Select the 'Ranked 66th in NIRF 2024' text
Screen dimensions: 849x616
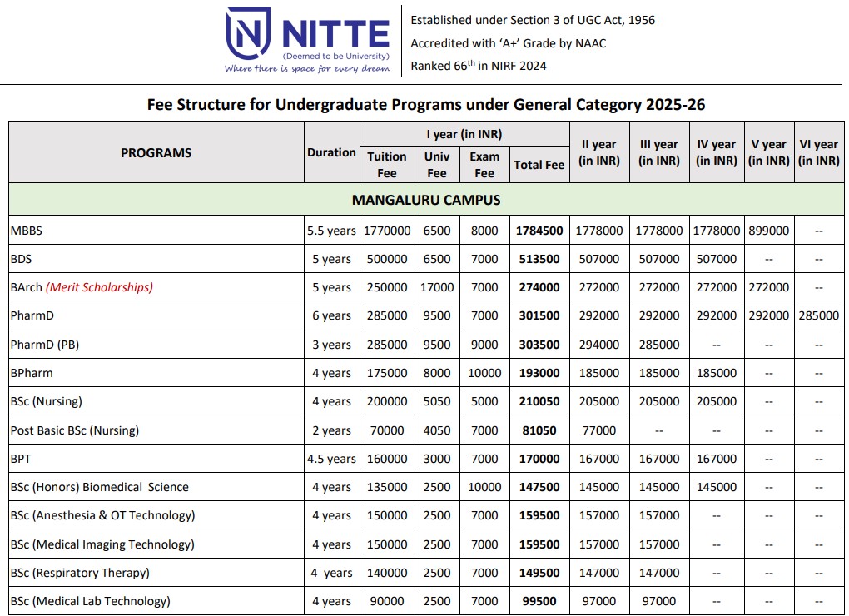pyautogui.click(x=479, y=66)
